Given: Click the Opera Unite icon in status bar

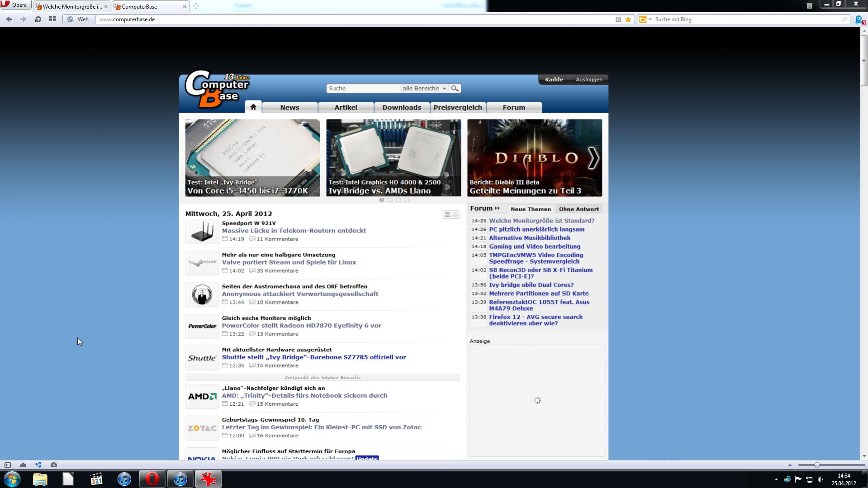Looking at the screenshot, I should tap(38, 465).
